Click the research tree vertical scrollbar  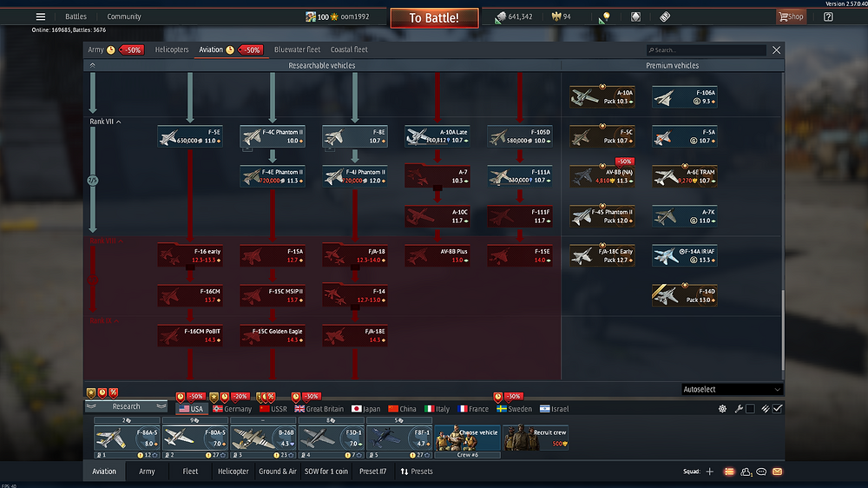[782, 330]
